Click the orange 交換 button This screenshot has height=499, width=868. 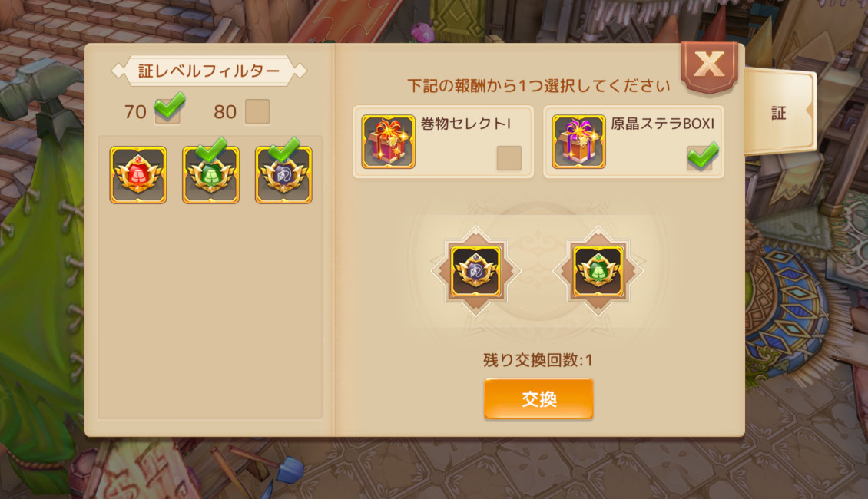[538, 398]
